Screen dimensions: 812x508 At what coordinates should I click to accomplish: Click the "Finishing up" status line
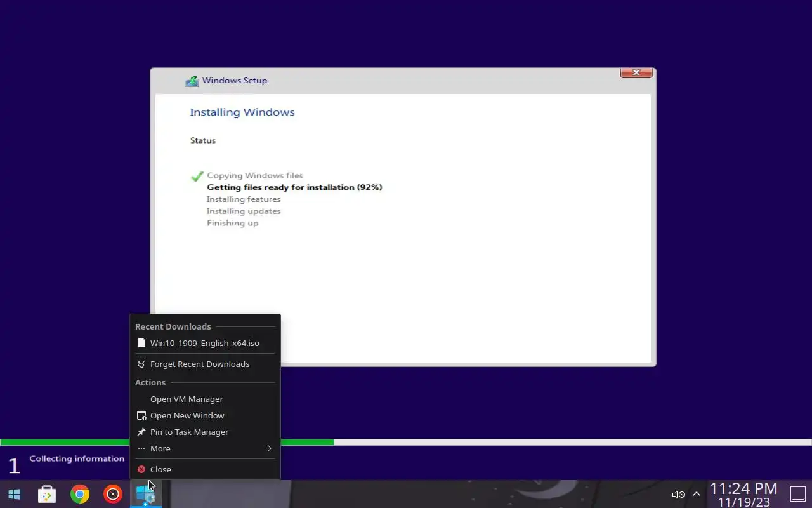(x=232, y=223)
